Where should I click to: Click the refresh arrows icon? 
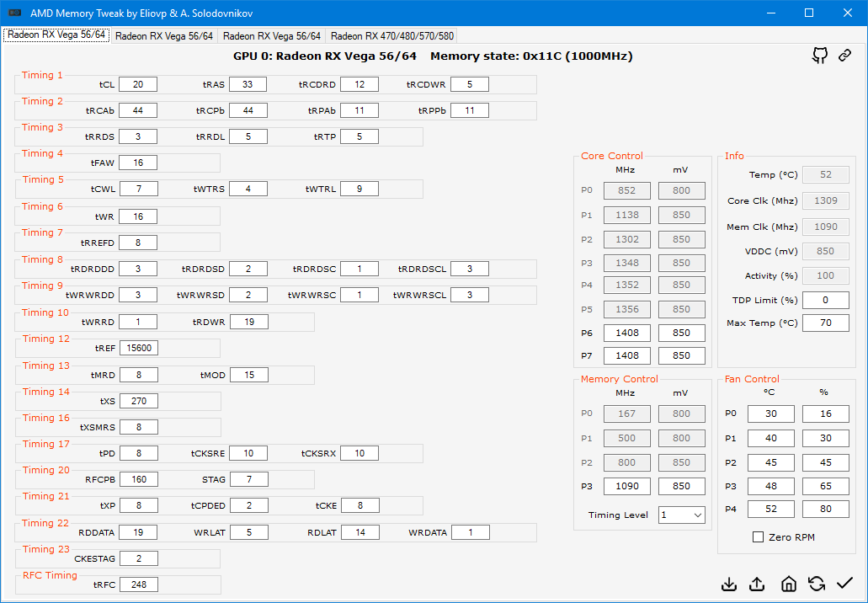point(817,584)
